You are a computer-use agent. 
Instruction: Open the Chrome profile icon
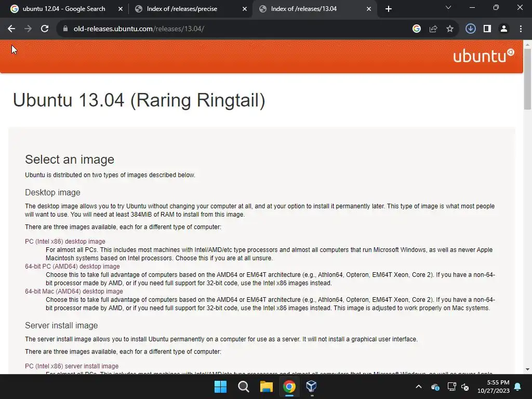click(x=504, y=29)
